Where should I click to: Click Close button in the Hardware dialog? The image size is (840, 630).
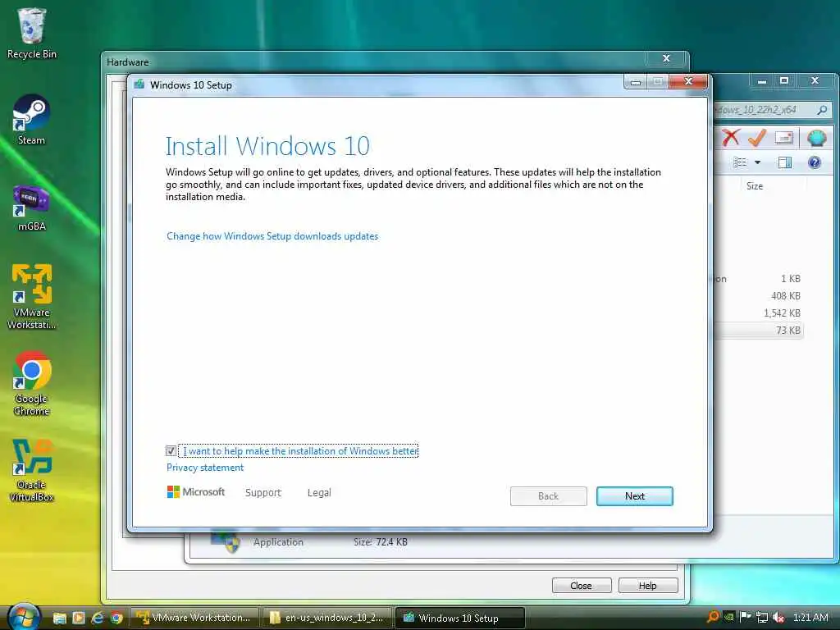click(582, 586)
